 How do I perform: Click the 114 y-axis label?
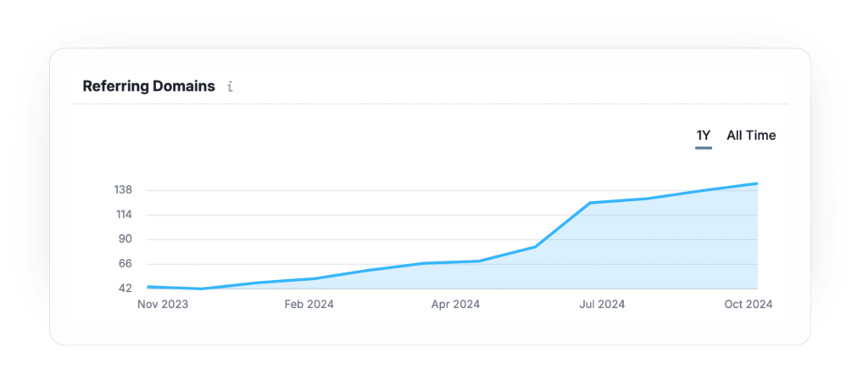(123, 215)
